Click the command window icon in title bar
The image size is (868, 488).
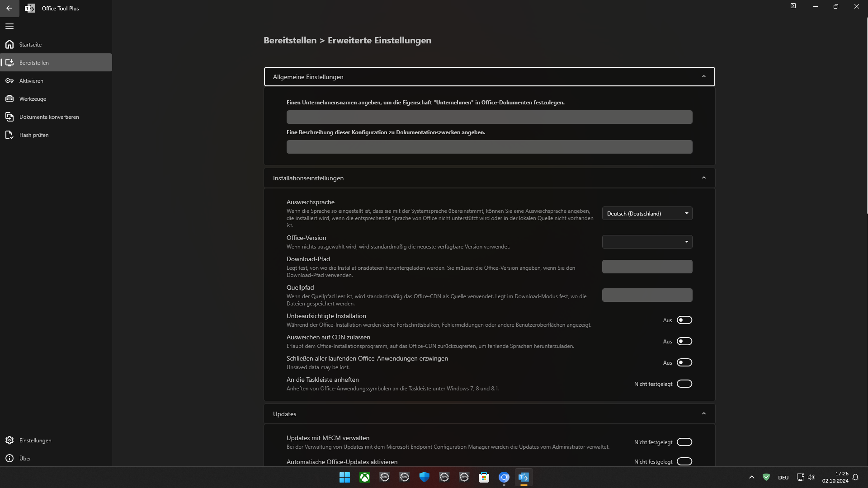coord(793,6)
